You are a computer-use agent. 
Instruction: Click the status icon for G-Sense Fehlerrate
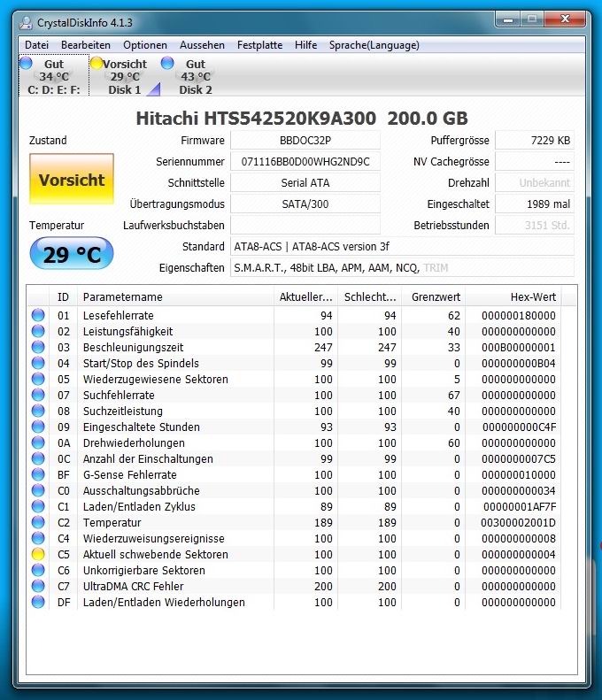point(38,474)
